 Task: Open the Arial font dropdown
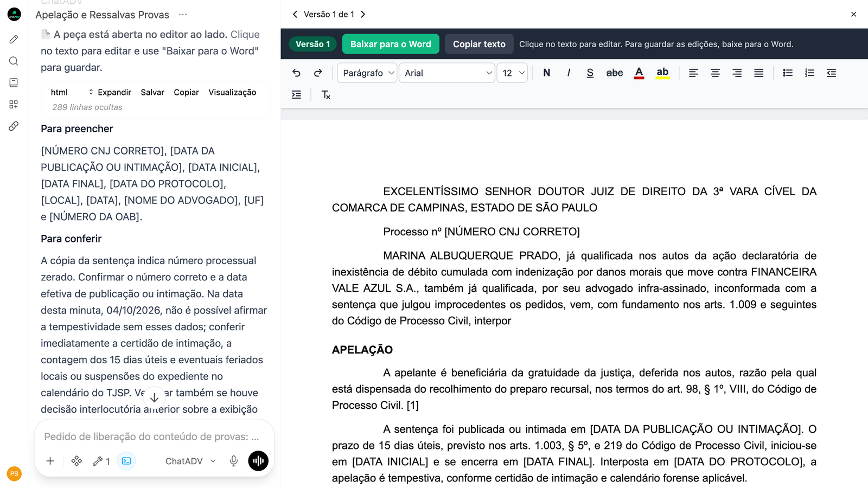tap(446, 73)
